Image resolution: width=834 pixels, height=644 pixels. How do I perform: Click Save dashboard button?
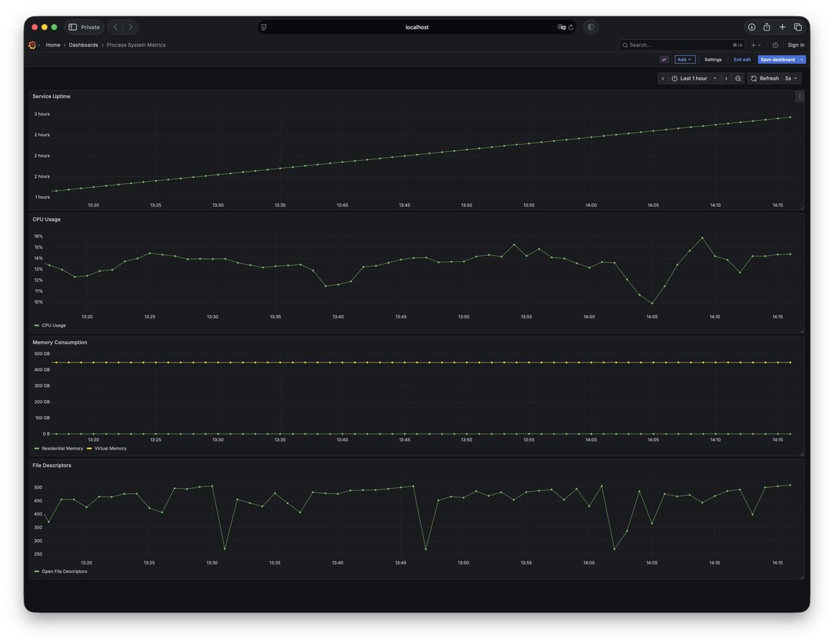(778, 60)
